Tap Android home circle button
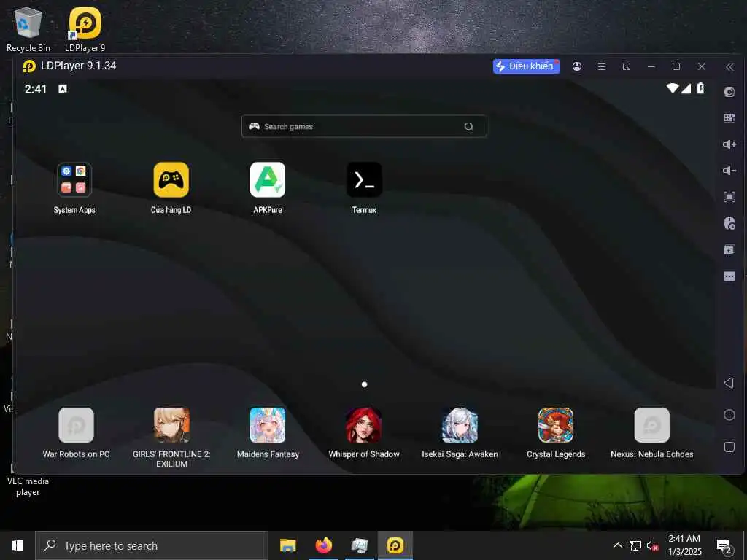The height and width of the screenshot is (560, 747). tap(729, 415)
